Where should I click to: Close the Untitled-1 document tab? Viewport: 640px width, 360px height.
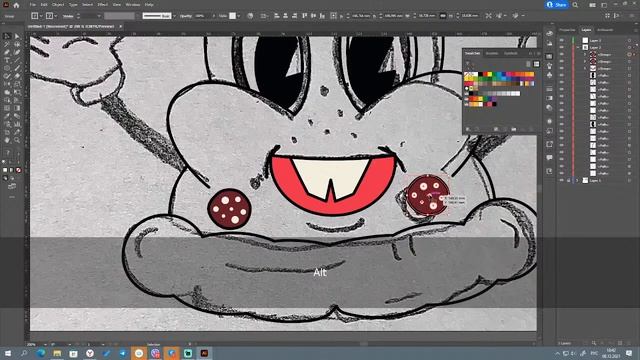click(x=120, y=26)
